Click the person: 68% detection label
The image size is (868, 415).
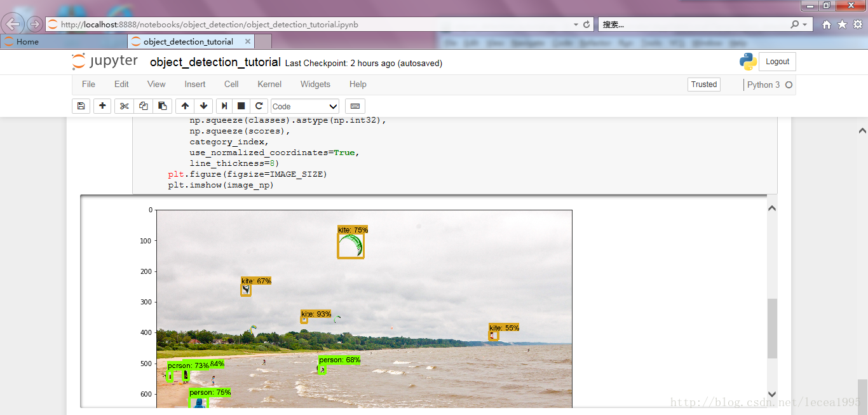click(339, 360)
